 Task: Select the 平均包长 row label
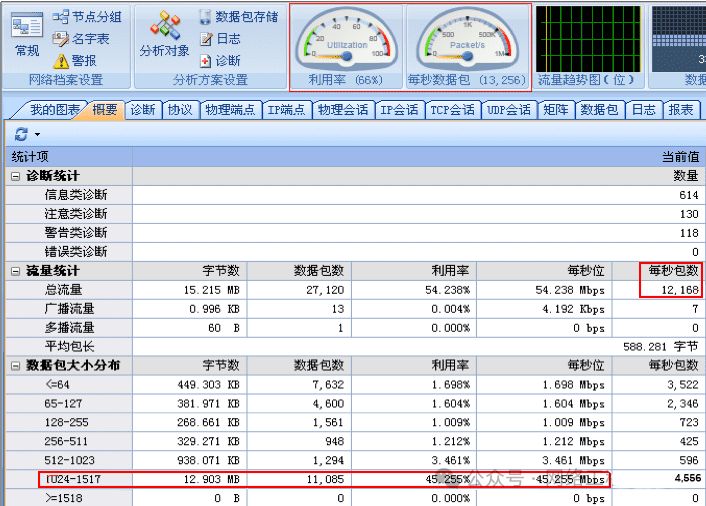(69, 347)
